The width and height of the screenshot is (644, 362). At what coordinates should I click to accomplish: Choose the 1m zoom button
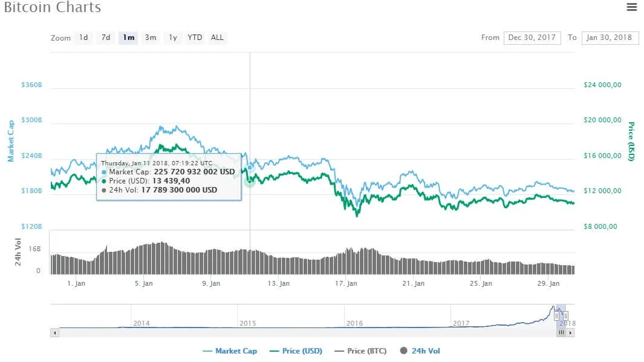[128, 38]
